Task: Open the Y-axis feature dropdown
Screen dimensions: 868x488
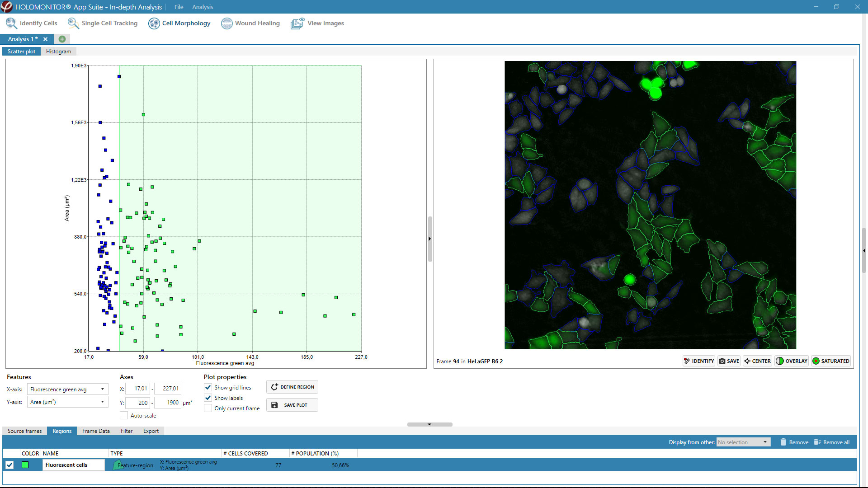Action: coord(103,402)
